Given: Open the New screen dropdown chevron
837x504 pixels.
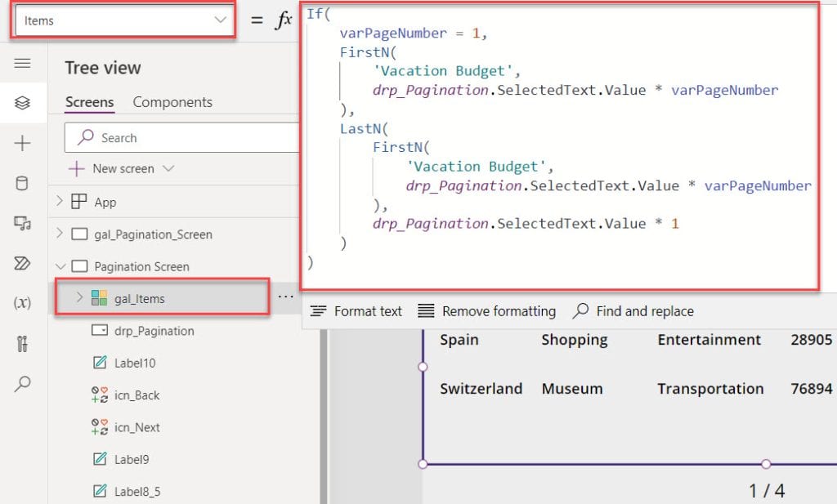Looking at the screenshot, I should click(168, 168).
